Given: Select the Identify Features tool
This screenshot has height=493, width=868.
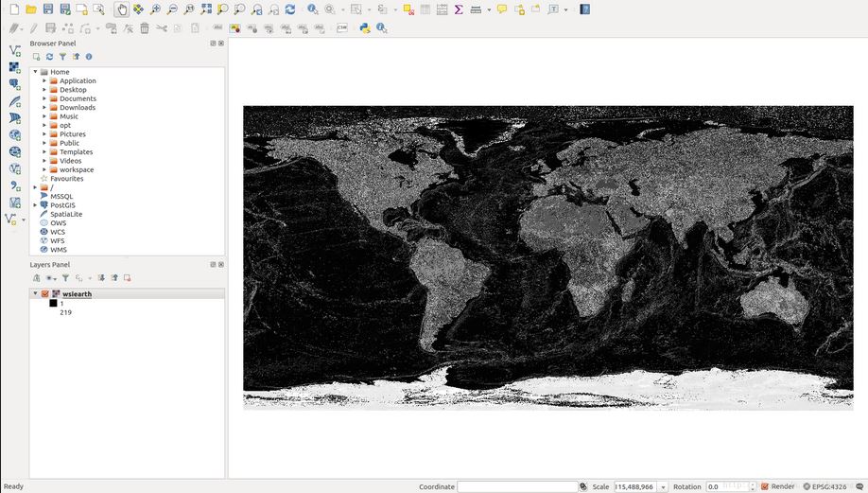Looking at the screenshot, I should pos(313,9).
